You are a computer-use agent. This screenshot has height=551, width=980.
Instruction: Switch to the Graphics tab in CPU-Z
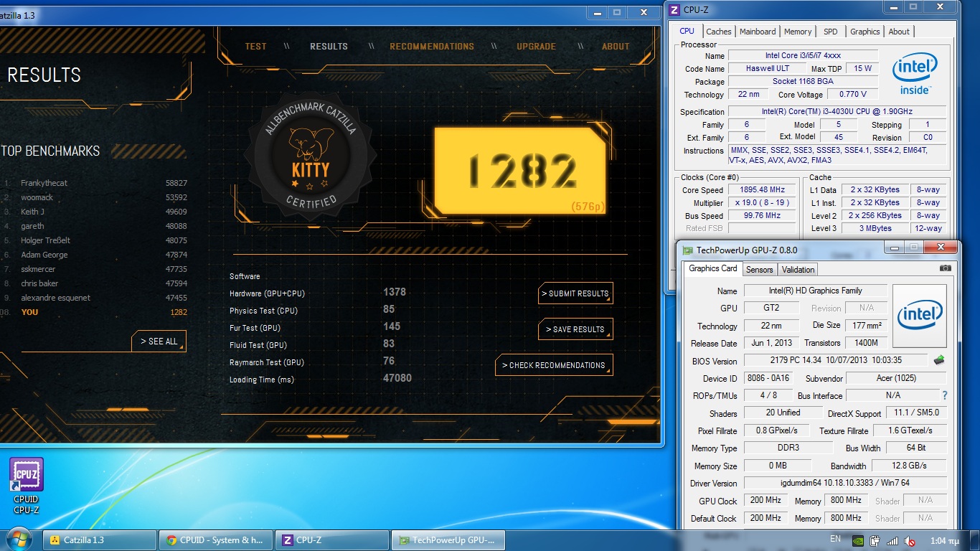[x=864, y=32]
